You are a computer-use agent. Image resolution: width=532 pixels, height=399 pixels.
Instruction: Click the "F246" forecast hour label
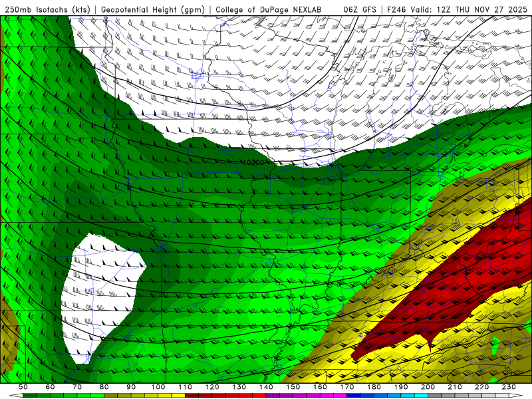pyautogui.click(x=397, y=10)
